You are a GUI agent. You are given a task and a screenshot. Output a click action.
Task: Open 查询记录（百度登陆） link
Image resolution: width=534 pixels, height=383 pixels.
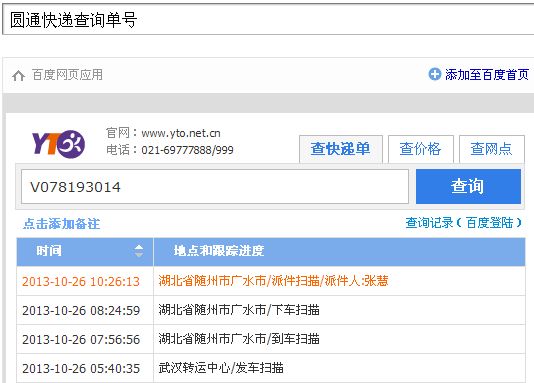(464, 223)
